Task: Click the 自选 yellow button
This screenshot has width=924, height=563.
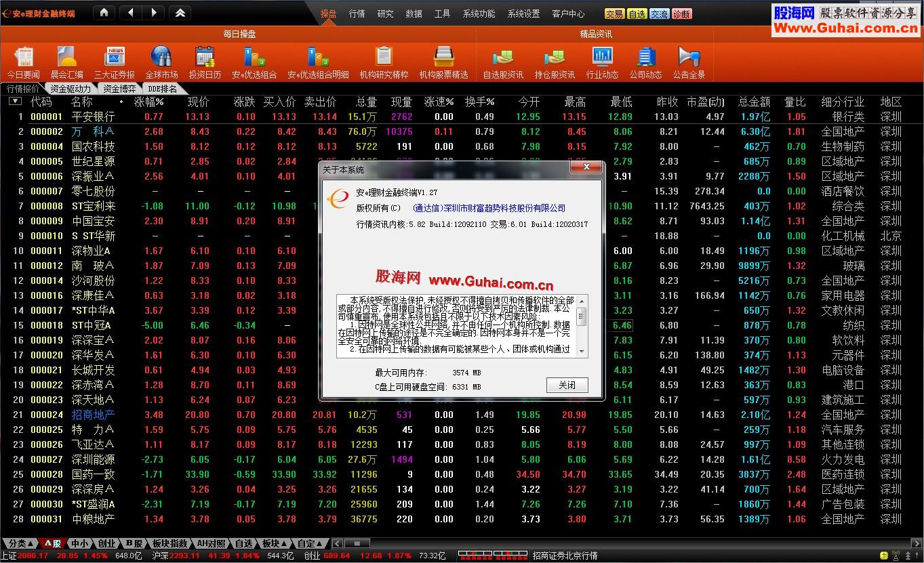Action: pyautogui.click(x=637, y=14)
